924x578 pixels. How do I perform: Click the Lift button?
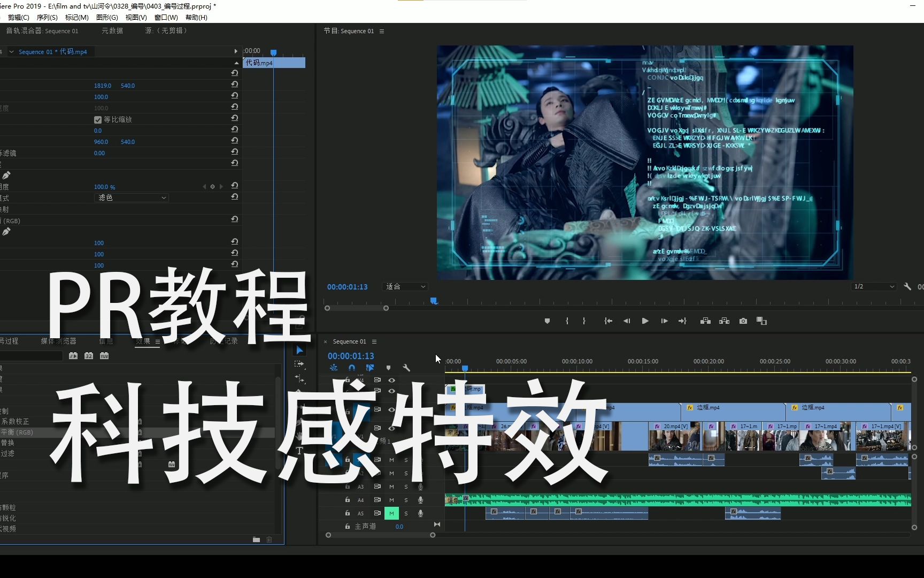[x=705, y=321]
